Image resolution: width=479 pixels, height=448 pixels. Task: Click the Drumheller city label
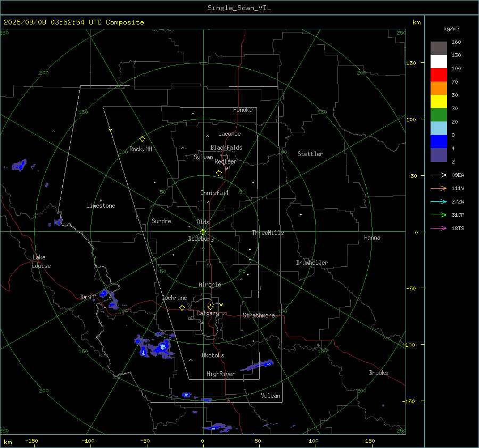point(312,263)
